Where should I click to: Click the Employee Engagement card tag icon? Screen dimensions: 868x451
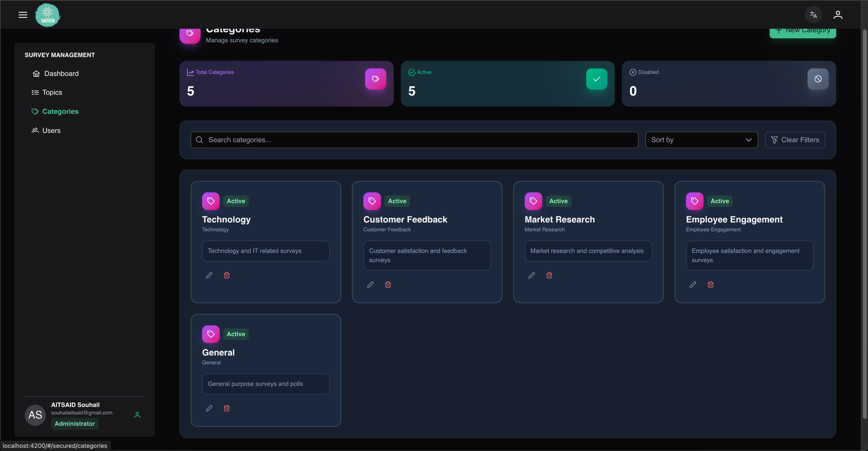(x=695, y=201)
